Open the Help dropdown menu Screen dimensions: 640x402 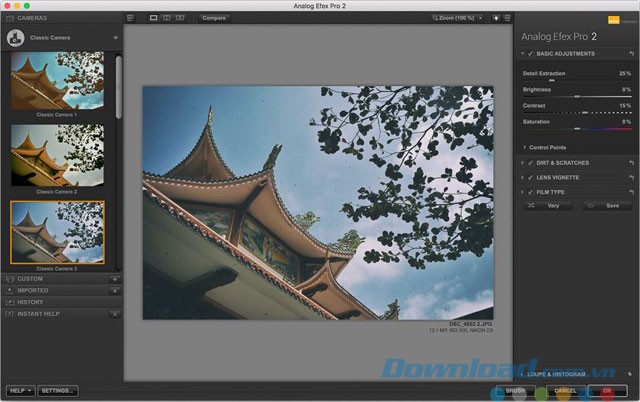[x=19, y=390]
